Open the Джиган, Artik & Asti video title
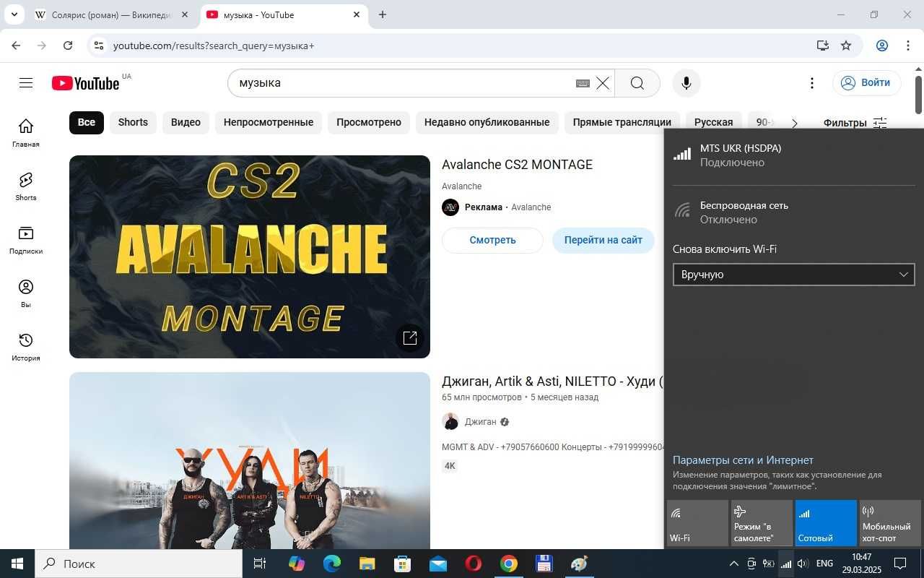This screenshot has height=578, width=924. click(x=552, y=381)
